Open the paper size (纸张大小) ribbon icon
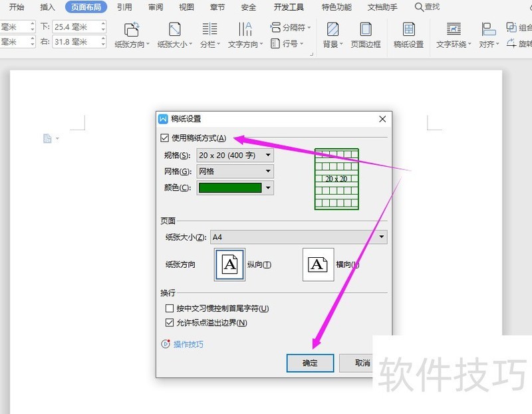Screen dimensions: 532x414 [174, 30]
